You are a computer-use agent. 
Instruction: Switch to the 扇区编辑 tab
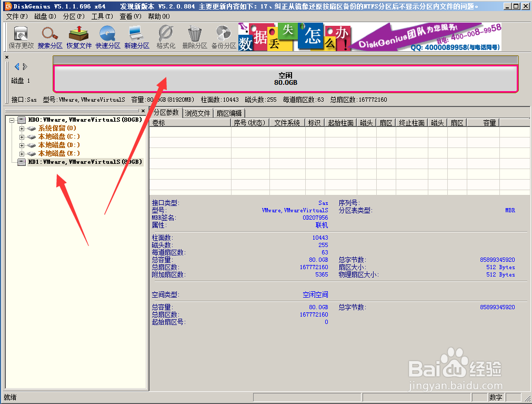229,113
